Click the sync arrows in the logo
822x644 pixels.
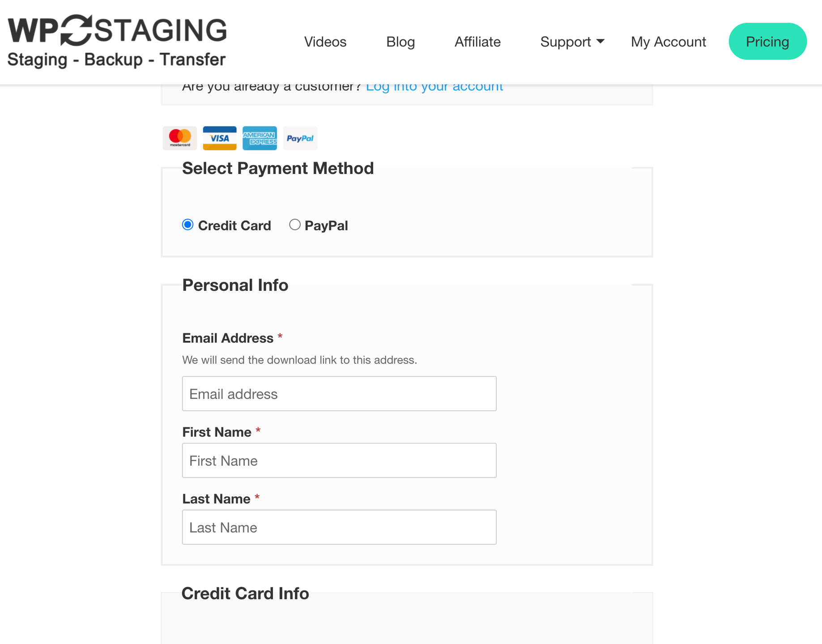(x=77, y=30)
